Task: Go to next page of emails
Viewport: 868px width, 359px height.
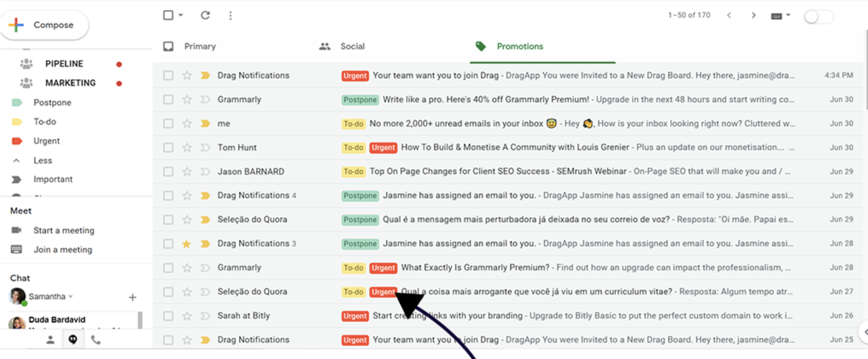Action: coord(754,16)
